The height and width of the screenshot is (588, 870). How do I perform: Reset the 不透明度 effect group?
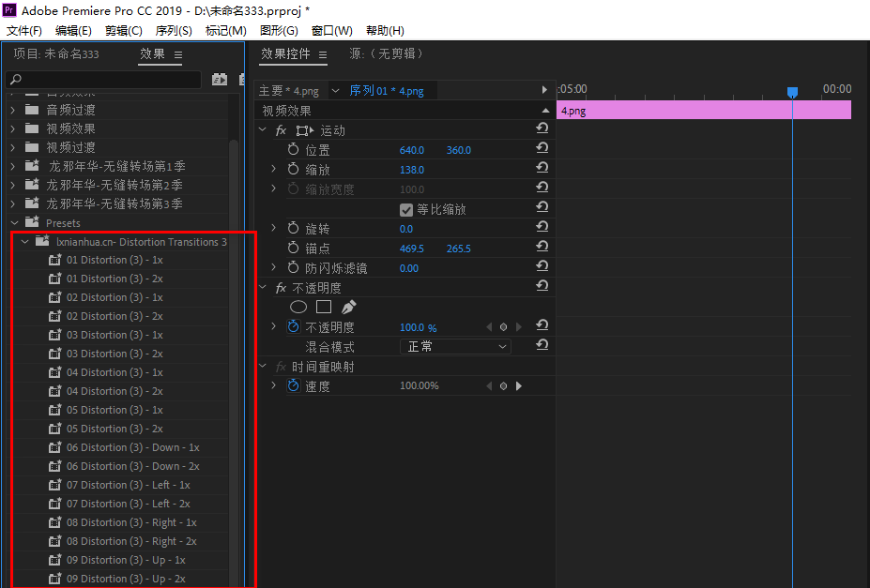(x=542, y=286)
